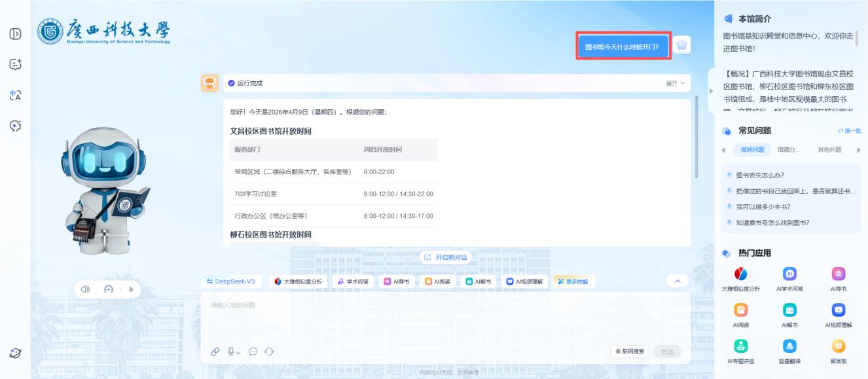Collapse the skills bar with up chevron

[678, 281]
